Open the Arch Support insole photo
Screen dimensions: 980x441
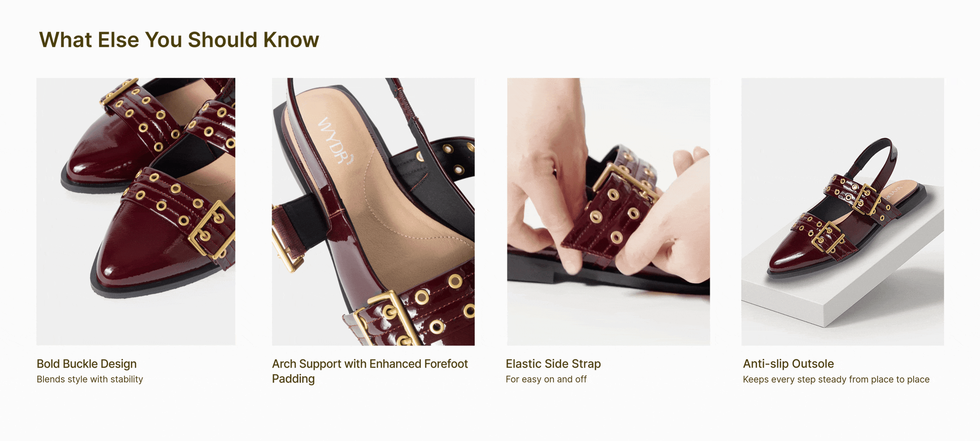373,212
